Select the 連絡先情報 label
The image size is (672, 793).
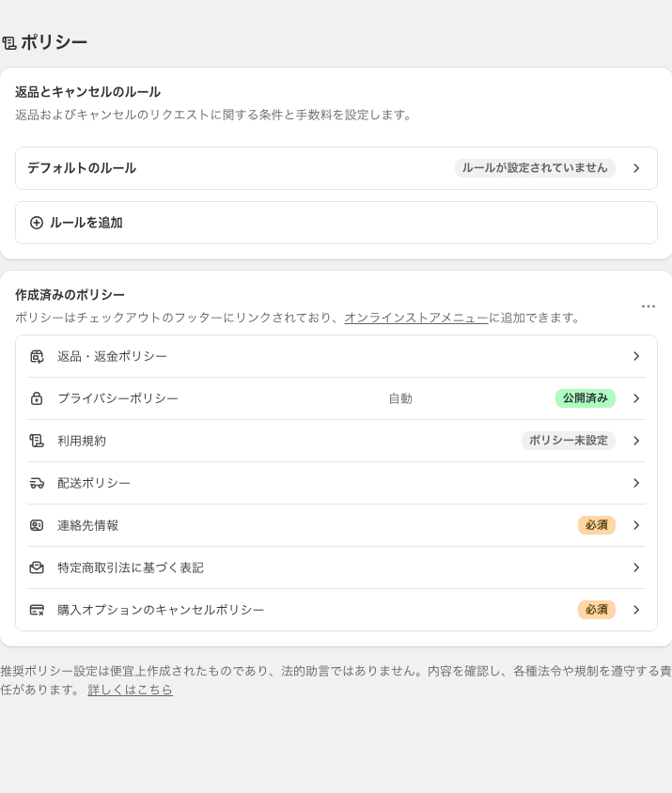coord(87,525)
